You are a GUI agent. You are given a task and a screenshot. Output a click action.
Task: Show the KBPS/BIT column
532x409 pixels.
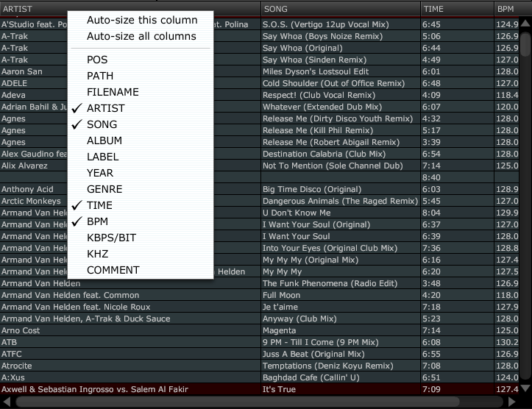pos(111,238)
